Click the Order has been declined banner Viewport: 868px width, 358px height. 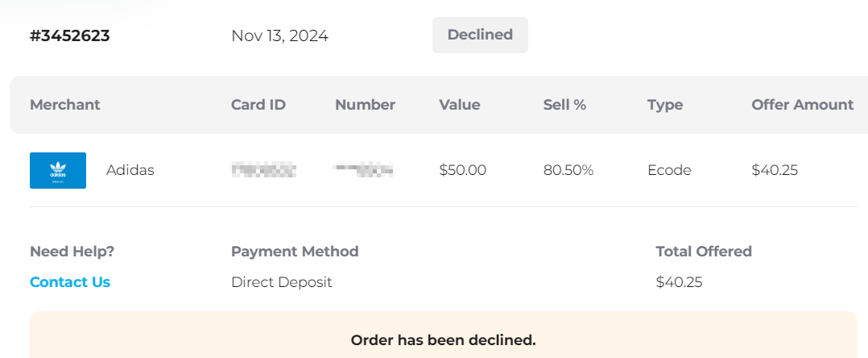[444, 335]
